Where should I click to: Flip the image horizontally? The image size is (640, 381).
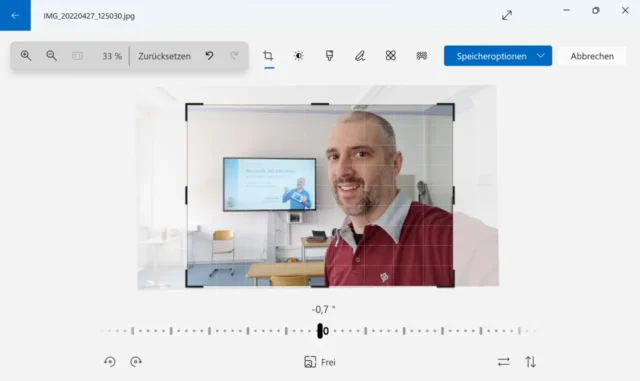point(504,362)
